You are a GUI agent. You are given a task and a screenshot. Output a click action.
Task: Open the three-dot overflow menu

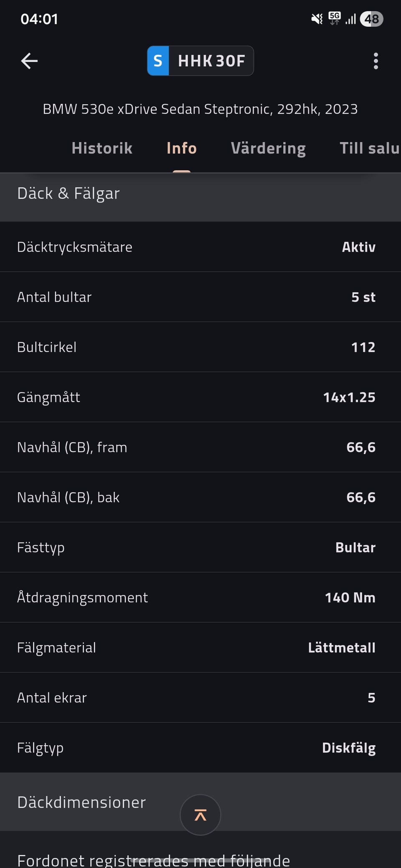pyautogui.click(x=376, y=61)
